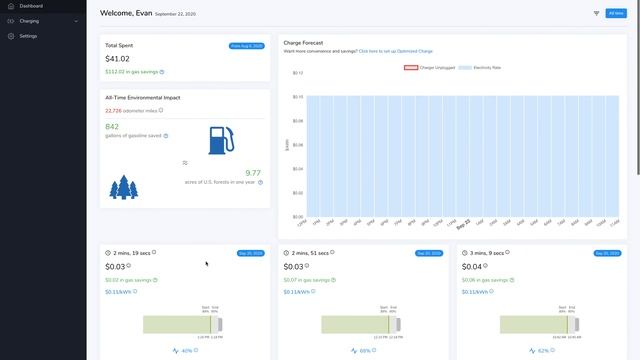Viewport: 640px width, 360px height.
Task: Click the 40% efficiency pulse icon
Action: click(x=176, y=351)
